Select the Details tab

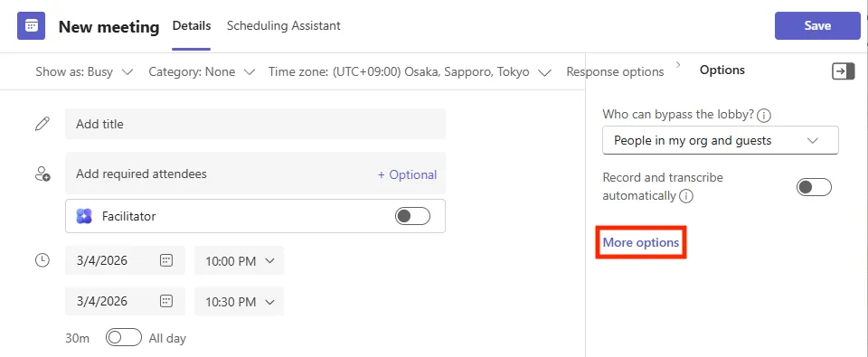(x=192, y=25)
